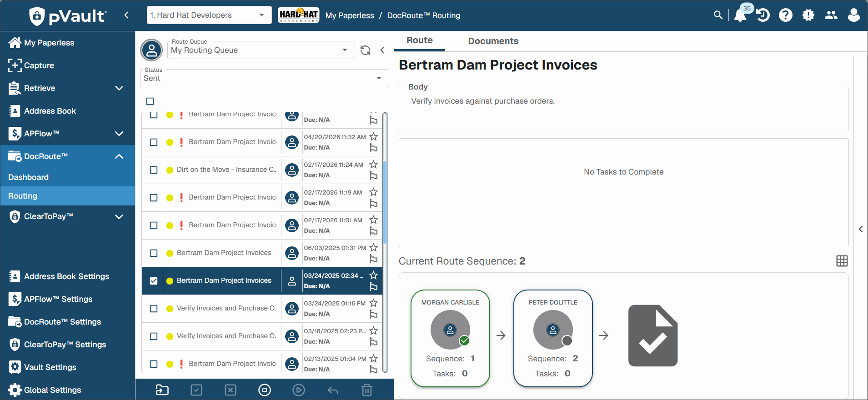Open the search magnifier icon
868x400 pixels.
click(718, 15)
